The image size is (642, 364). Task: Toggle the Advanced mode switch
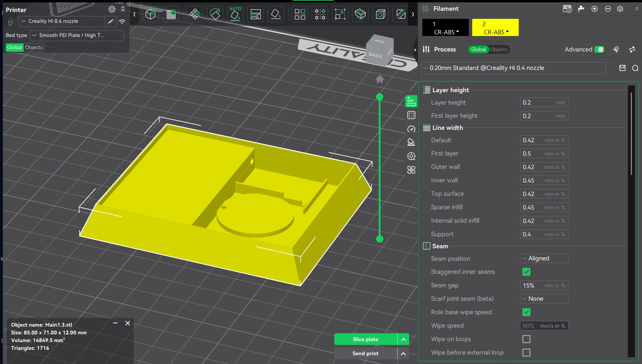pos(599,49)
